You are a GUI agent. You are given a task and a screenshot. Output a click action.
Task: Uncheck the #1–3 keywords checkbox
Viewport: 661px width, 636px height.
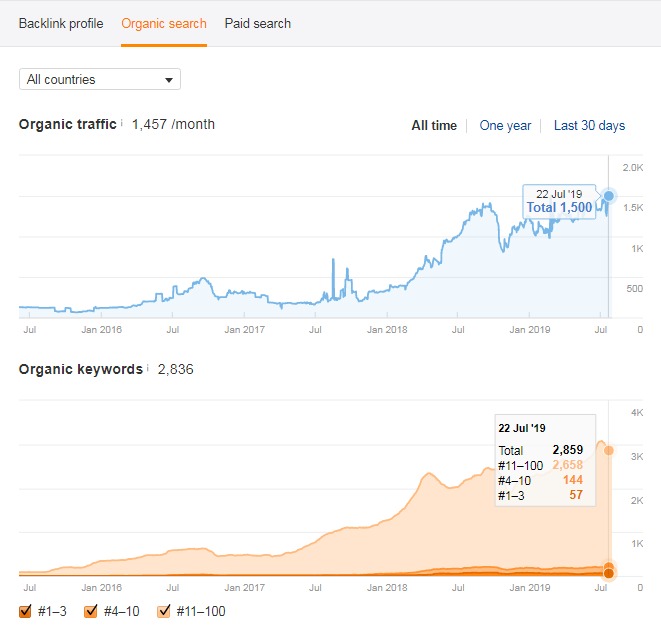pos(25,611)
